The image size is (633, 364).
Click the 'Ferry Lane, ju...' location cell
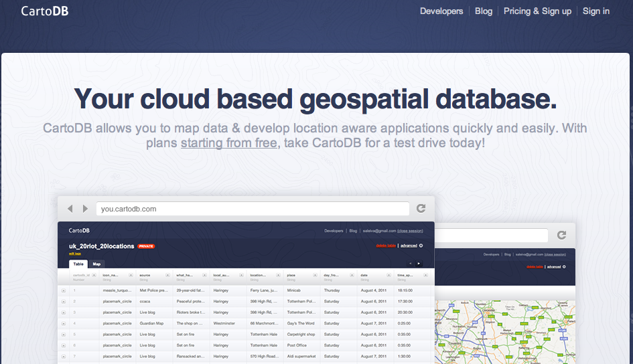pyautogui.click(x=264, y=290)
